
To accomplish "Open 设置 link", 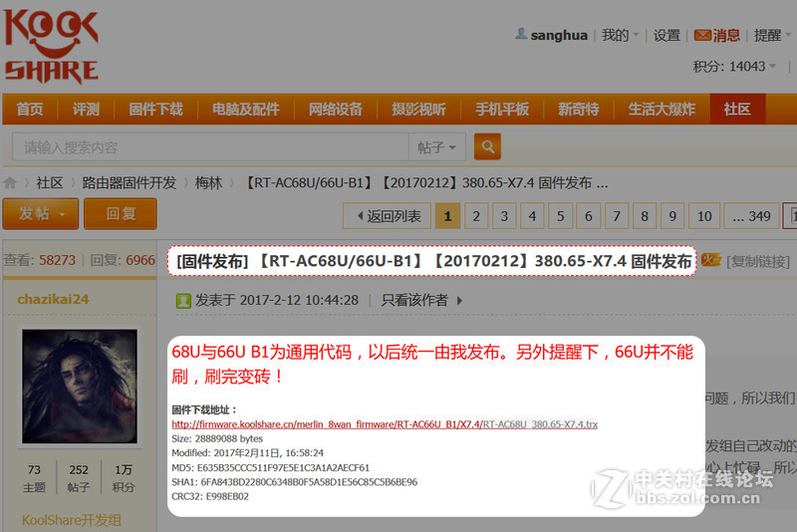I will point(666,35).
